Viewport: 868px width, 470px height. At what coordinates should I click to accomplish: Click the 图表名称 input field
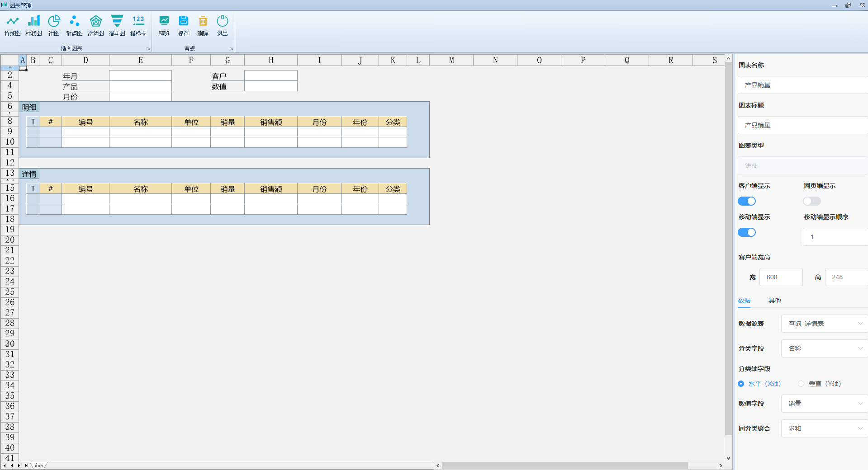tap(802, 85)
